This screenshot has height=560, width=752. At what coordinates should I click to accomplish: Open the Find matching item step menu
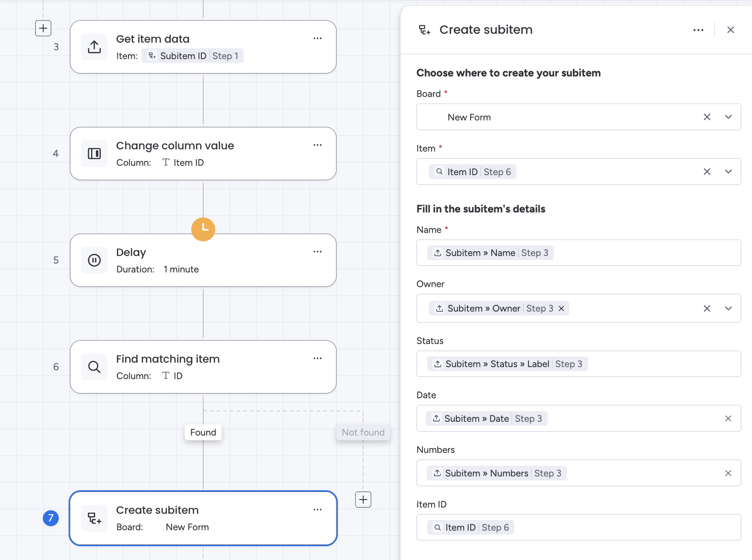click(317, 359)
